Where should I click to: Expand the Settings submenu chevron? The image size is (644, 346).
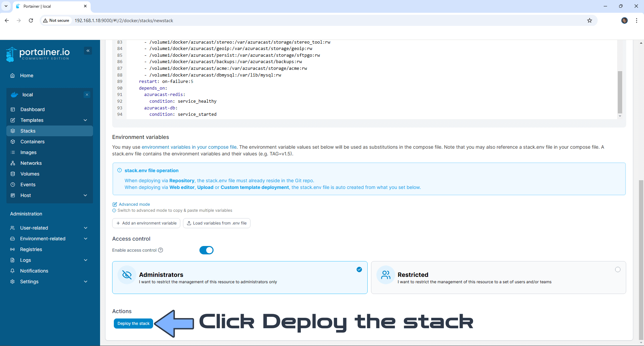coord(86,282)
